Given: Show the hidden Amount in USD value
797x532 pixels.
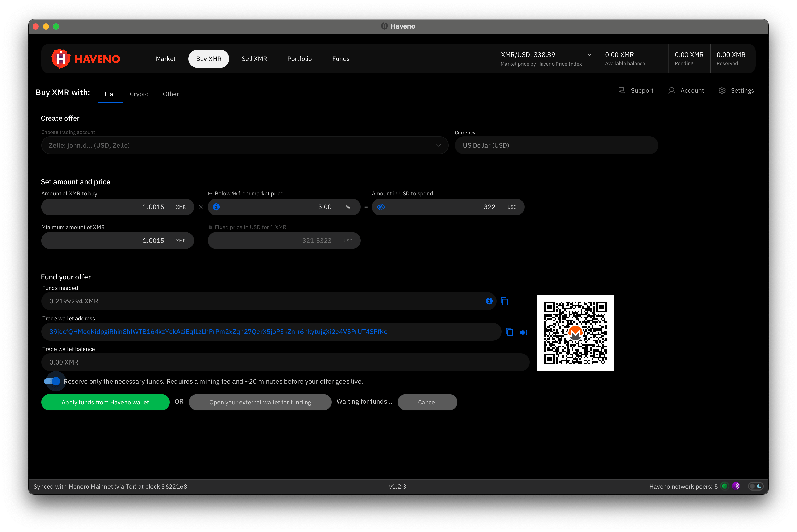Looking at the screenshot, I should coord(381,207).
